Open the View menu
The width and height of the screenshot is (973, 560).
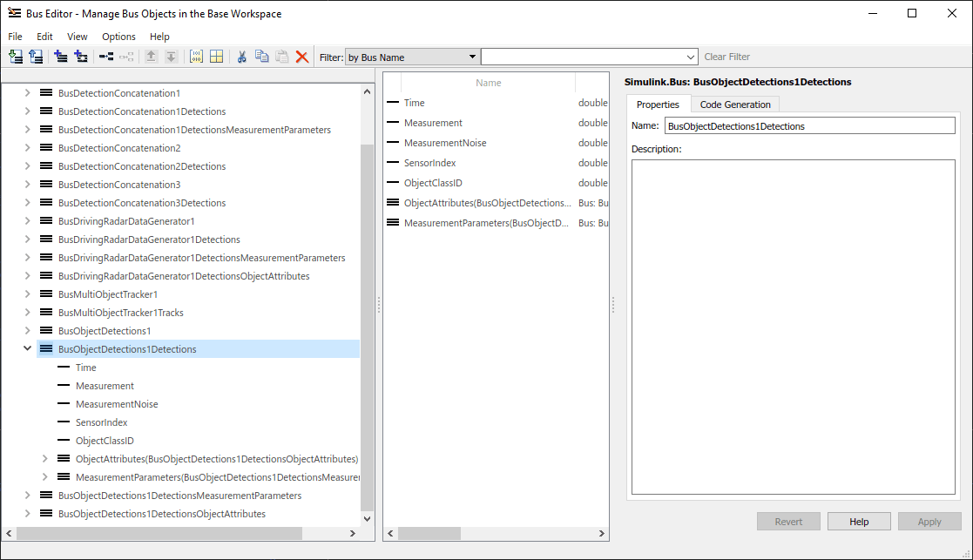coord(77,37)
